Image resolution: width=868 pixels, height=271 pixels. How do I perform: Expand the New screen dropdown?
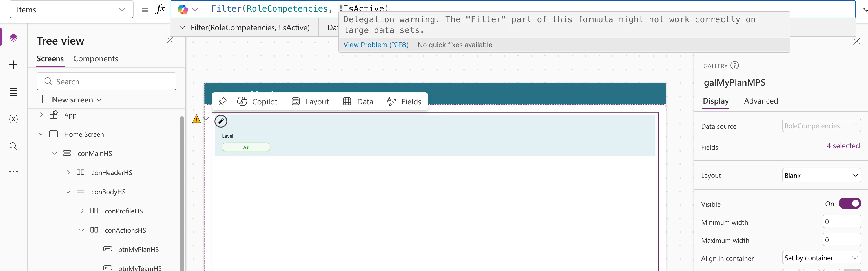click(99, 100)
